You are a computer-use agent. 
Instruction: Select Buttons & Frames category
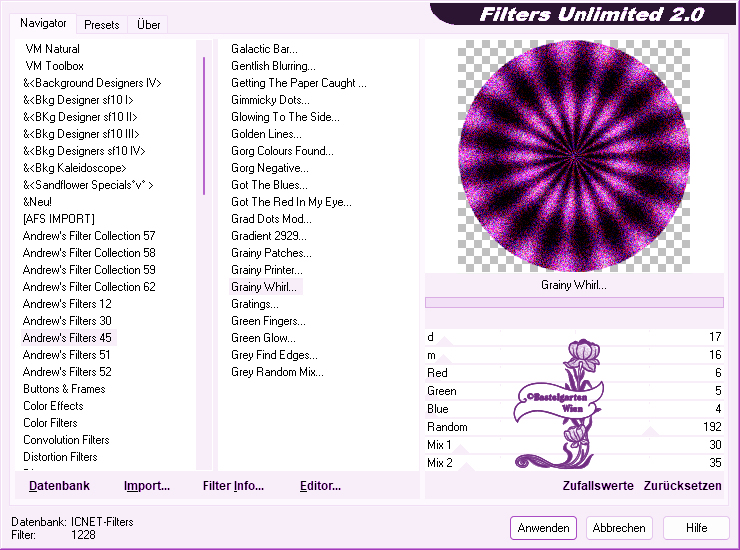pyautogui.click(x=64, y=389)
